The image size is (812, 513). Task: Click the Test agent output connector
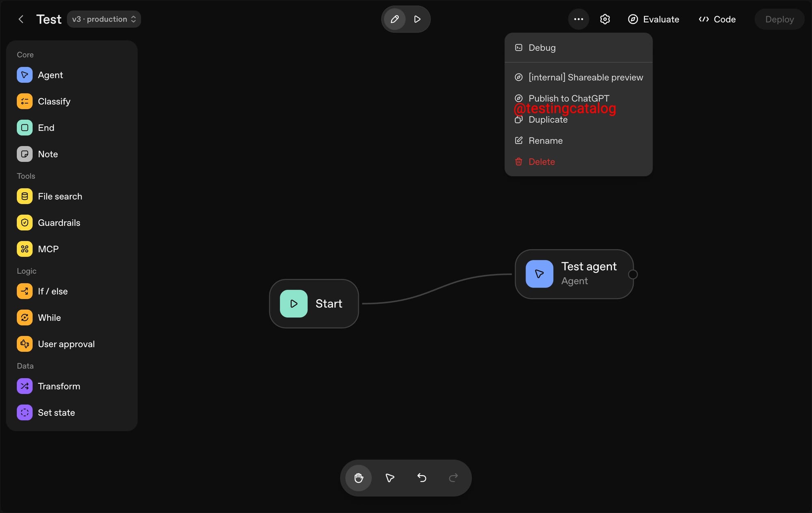pos(633,275)
